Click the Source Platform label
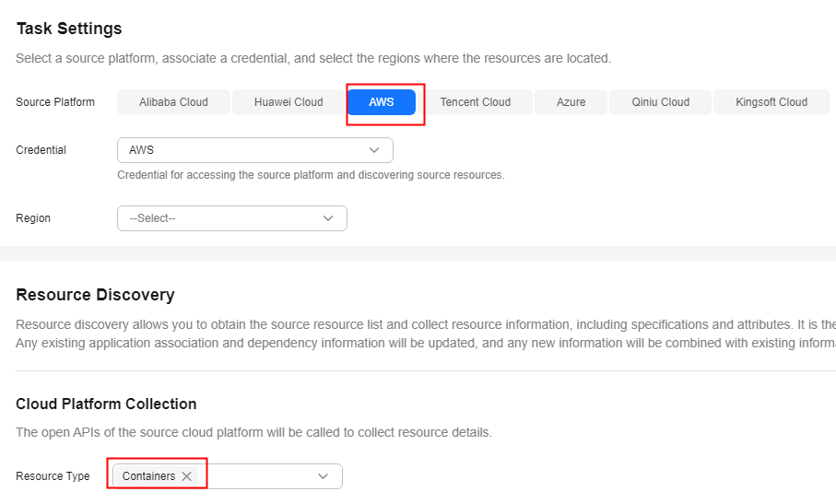Viewport: 836px width, 504px height. (55, 102)
